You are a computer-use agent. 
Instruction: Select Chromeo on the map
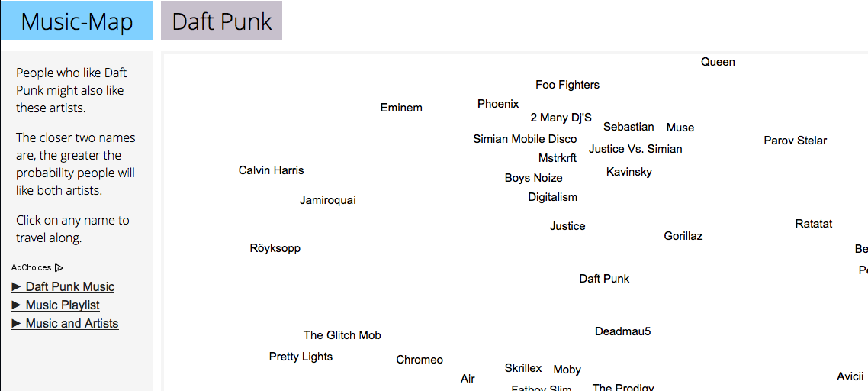[x=420, y=360]
